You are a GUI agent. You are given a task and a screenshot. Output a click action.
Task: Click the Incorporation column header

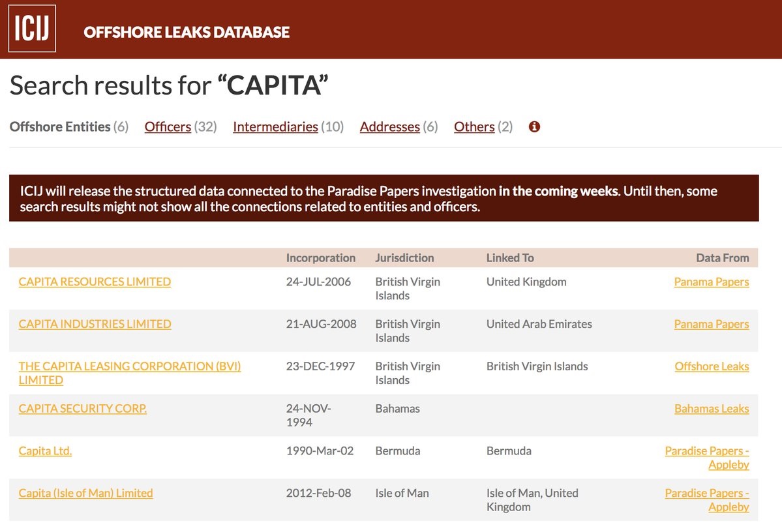pyautogui.click(x=321, y=258)
